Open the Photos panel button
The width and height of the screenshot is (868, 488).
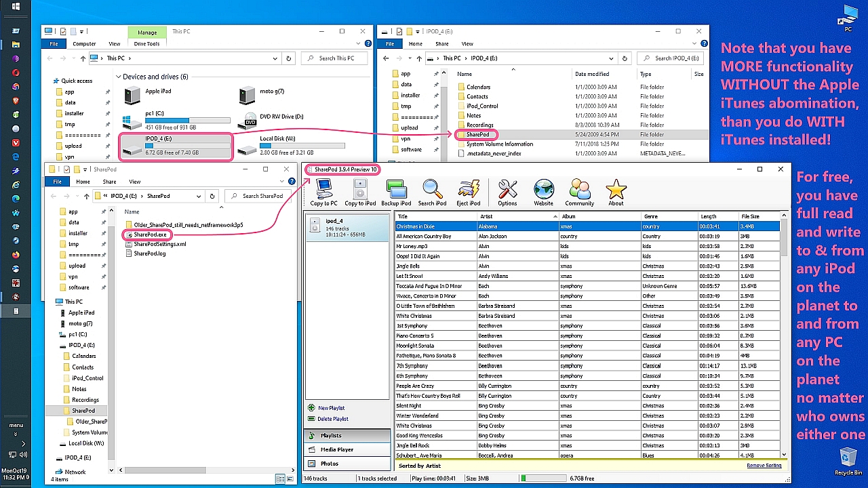coord(348,464)
